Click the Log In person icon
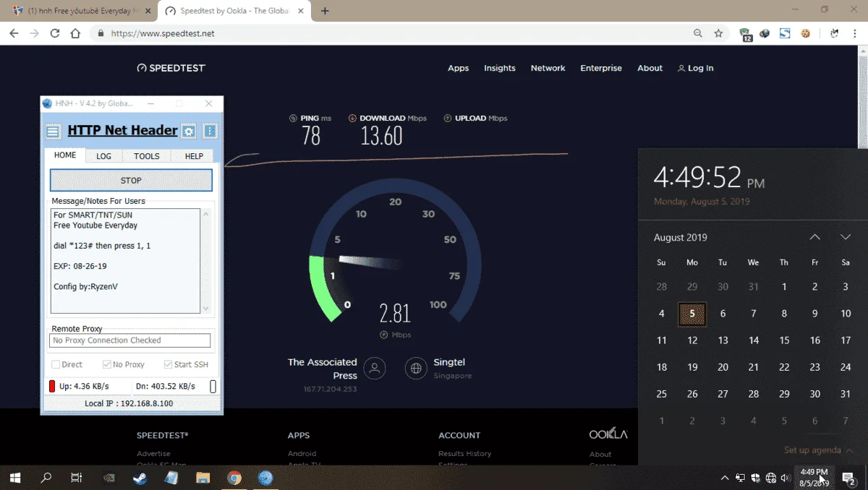This screenshot has width=868, height=490. click(681, 69)
